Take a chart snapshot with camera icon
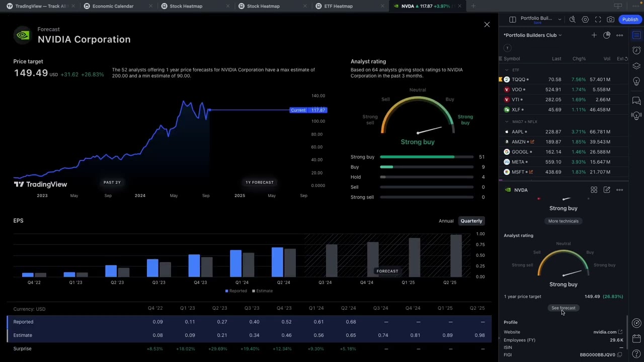Screen dimensions: 644x362 pyautogui.click(x=610, y=20)
